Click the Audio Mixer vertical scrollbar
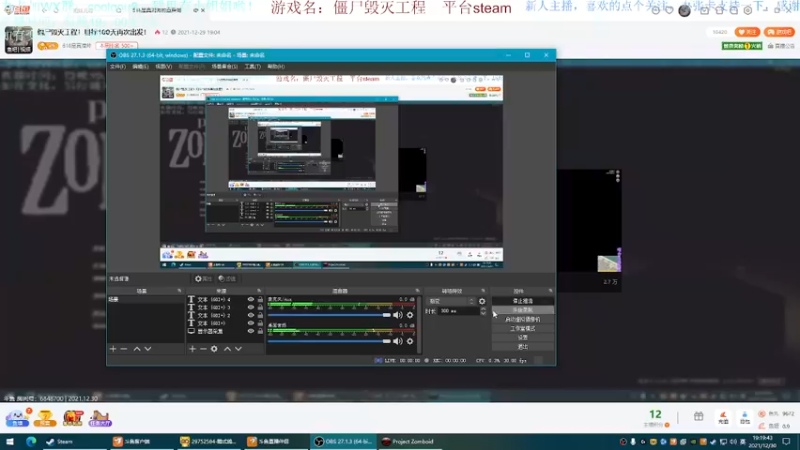800x450 pixels. tap(420, 324)
